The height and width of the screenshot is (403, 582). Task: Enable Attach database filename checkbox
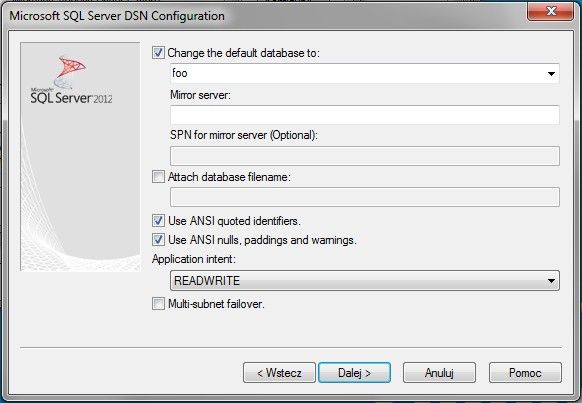point(158,177)
